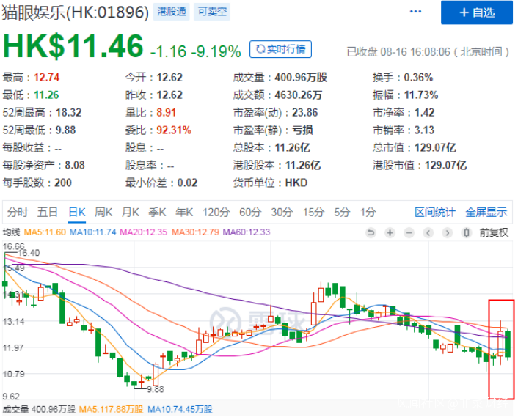The width and height of the screenshot is (518, 420).
Task: Click the chart reset/undo arrow icon
Action: coord(371,233)
